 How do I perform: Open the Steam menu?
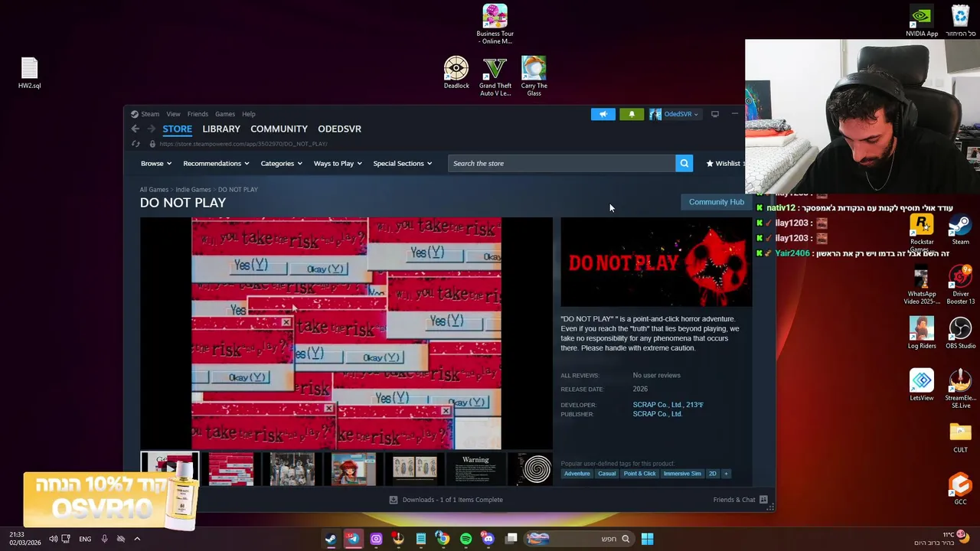click(150, 114)
